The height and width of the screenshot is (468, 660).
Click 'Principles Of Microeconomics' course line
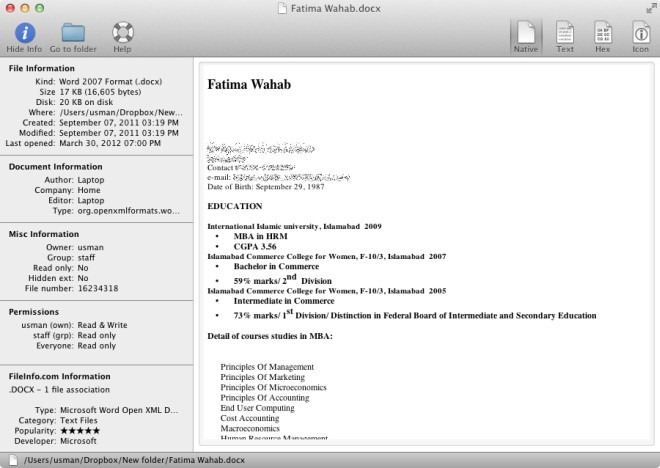point(274,387)
